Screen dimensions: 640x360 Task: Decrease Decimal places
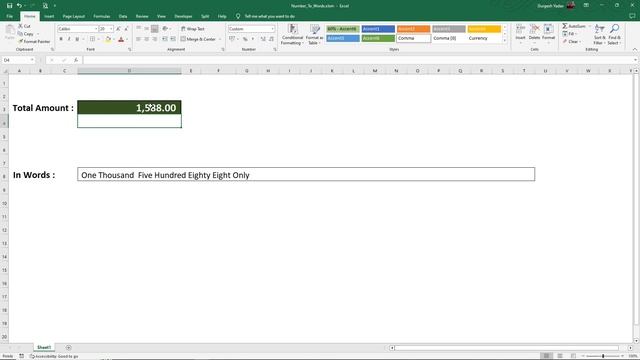271,39
